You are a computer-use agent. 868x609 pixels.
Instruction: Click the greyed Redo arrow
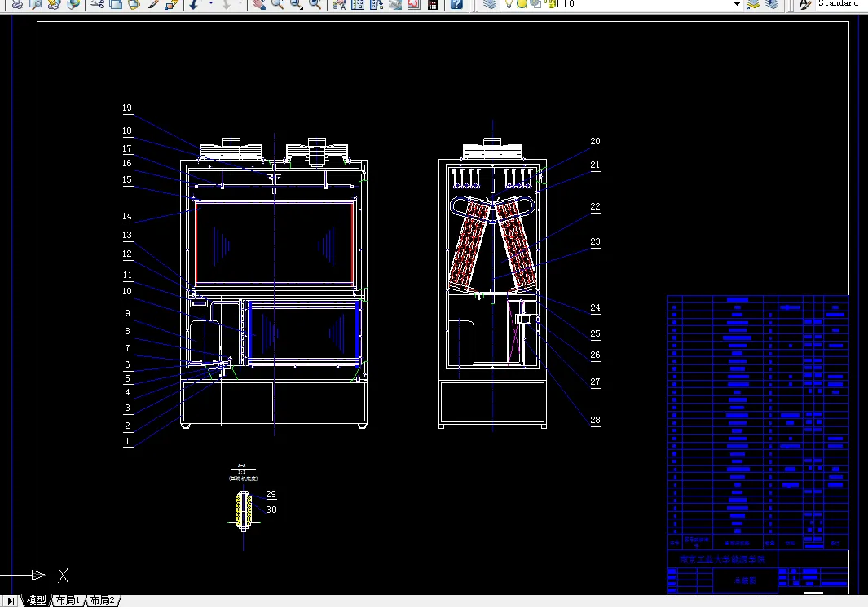pyautogui.click(x=227, y=4)
